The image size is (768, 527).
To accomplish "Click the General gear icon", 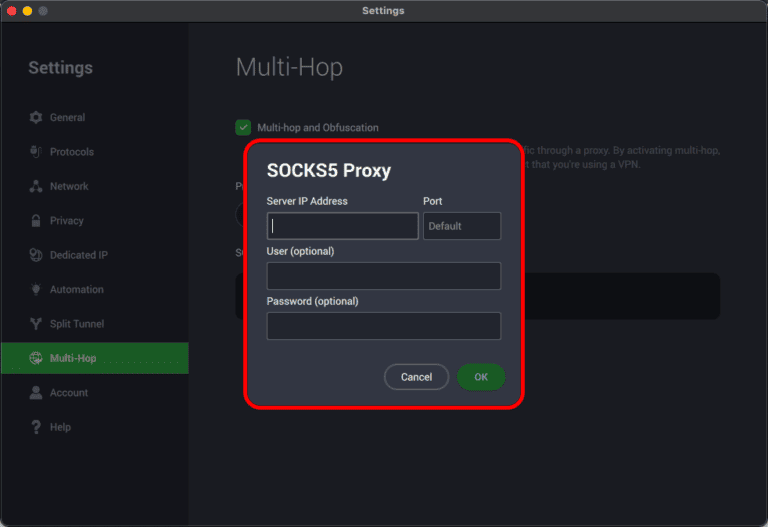I will point(36,118).
